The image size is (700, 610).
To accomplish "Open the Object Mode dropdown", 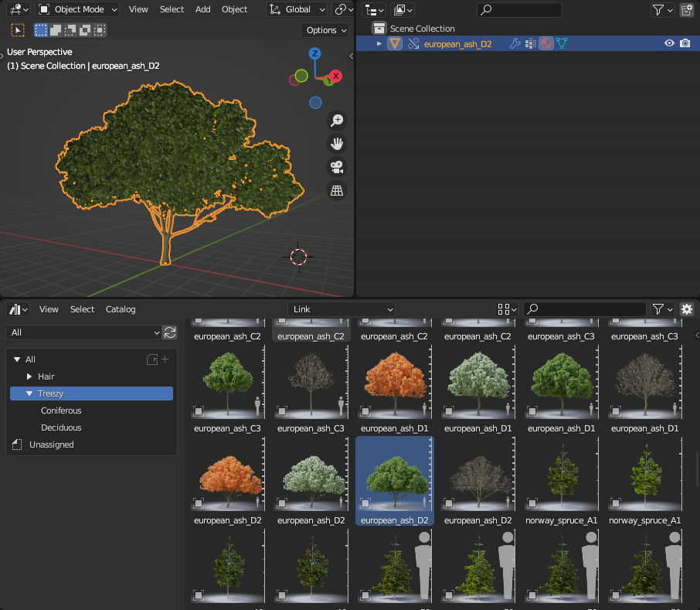I will click(x=78, y=9).
